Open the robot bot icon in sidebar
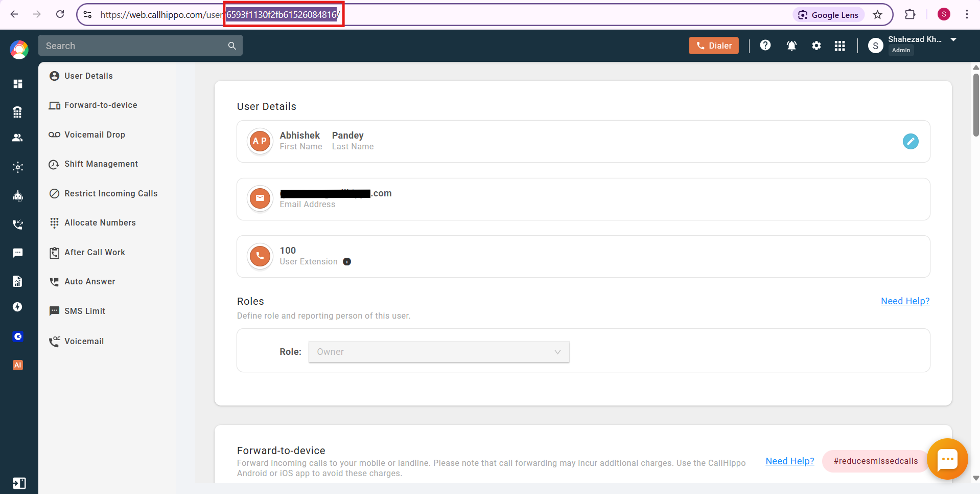This screenshot has height=494, width=980. (x=18, y=196)
